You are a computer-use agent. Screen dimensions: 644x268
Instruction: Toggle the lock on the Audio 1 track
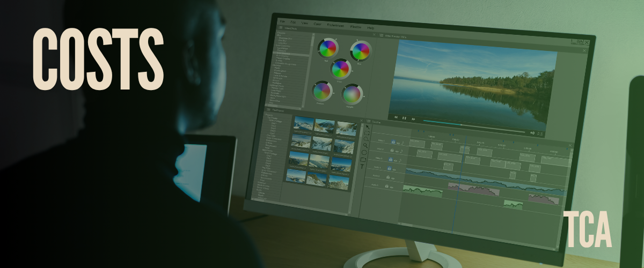(389, 168)
